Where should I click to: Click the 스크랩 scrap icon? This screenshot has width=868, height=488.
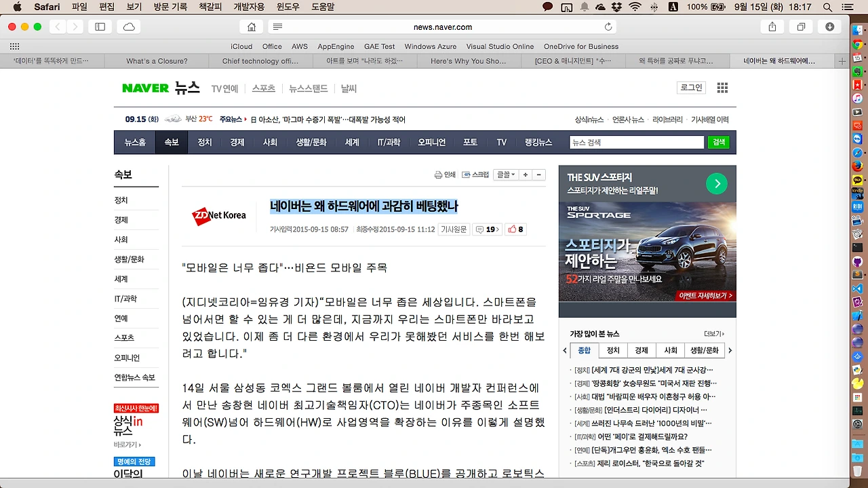click(x=475, y=174)
